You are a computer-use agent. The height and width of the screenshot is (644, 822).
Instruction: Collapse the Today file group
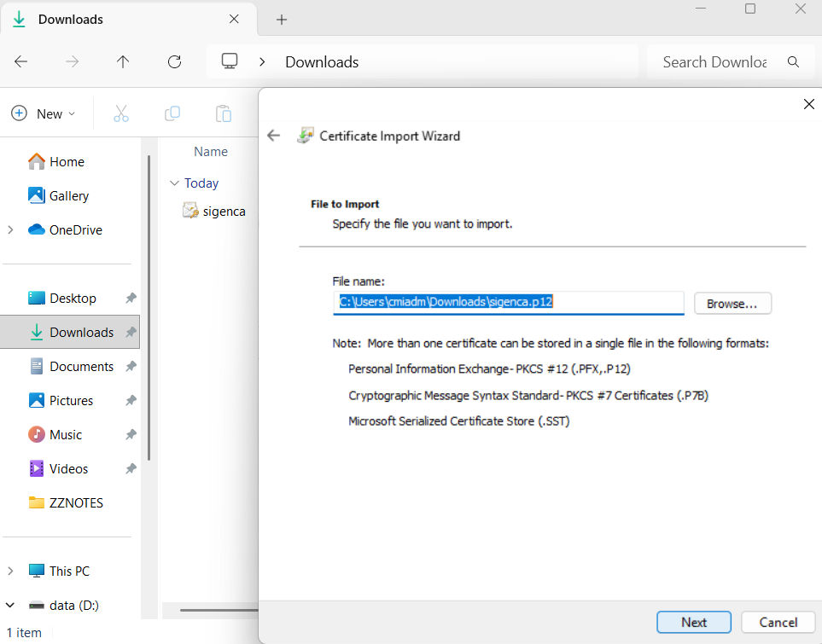(175, 183)
